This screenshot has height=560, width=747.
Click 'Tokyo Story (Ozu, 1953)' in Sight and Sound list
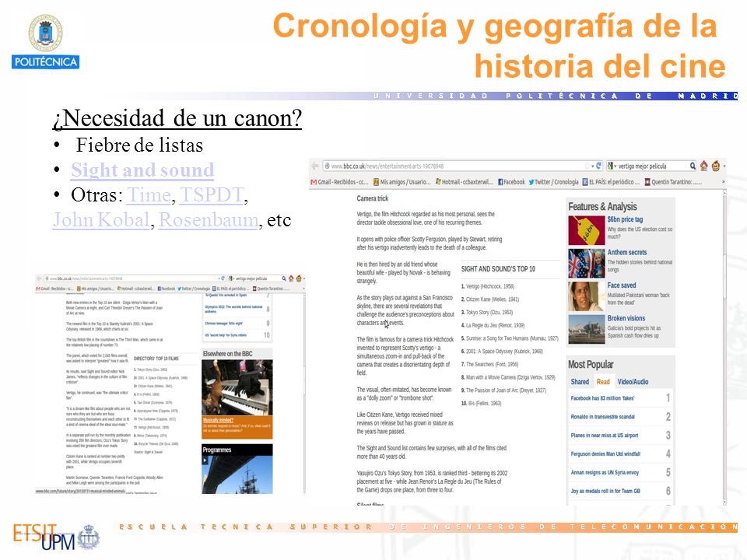(x=487, y=313)
